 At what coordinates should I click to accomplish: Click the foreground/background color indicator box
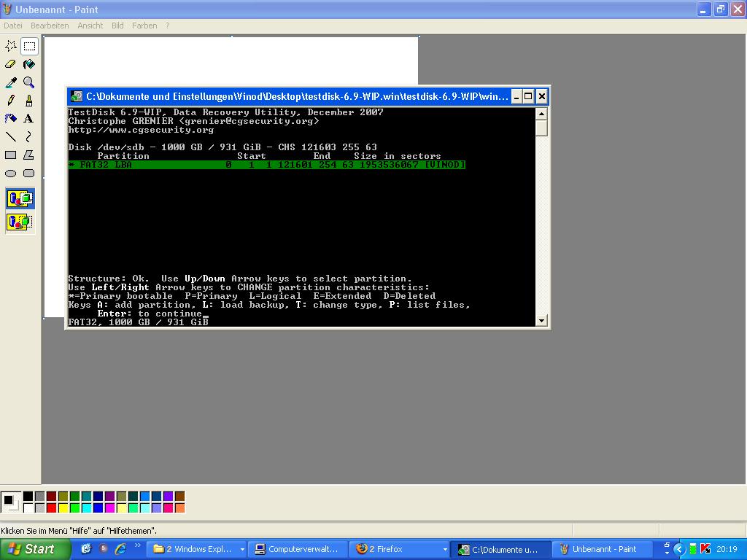point(10,502)
